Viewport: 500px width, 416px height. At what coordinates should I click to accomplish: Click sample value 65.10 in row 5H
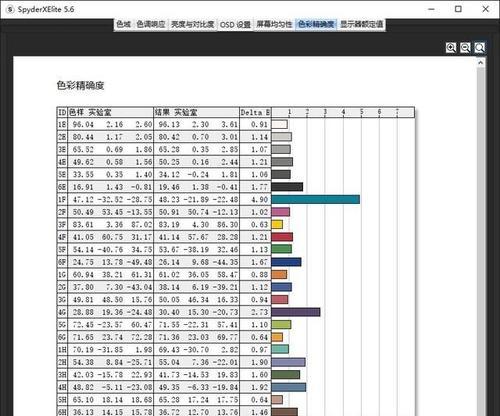(83, 399)
